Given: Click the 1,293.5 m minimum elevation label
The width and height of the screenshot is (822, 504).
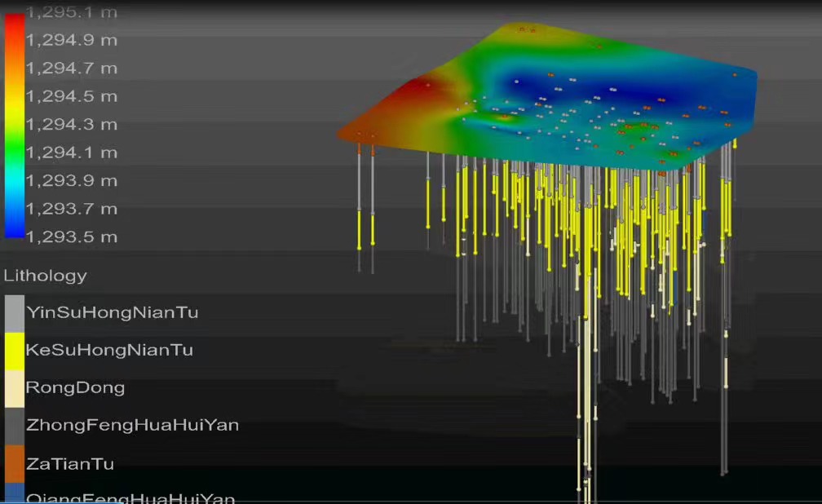Looking at the screenshot, I should [72, 237].
